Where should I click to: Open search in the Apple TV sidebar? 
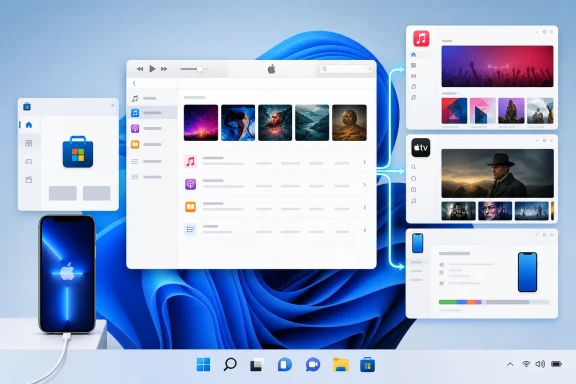(414, 167)
